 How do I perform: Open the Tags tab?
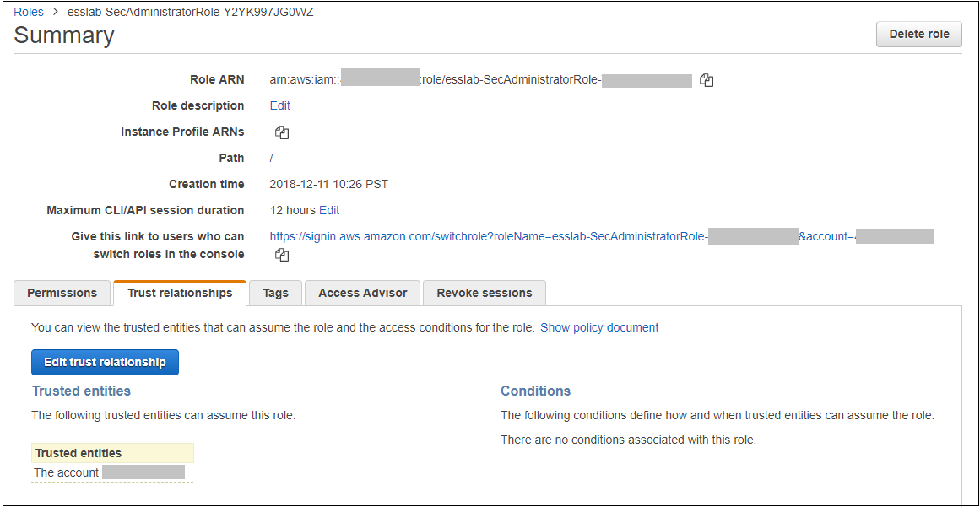coord(275,293)
